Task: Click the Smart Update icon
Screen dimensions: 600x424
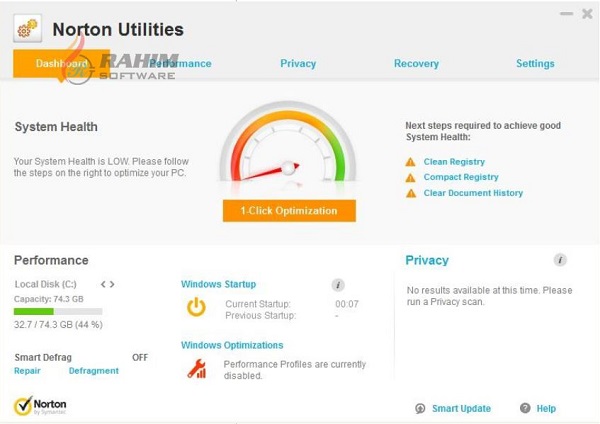Action: 421,408
